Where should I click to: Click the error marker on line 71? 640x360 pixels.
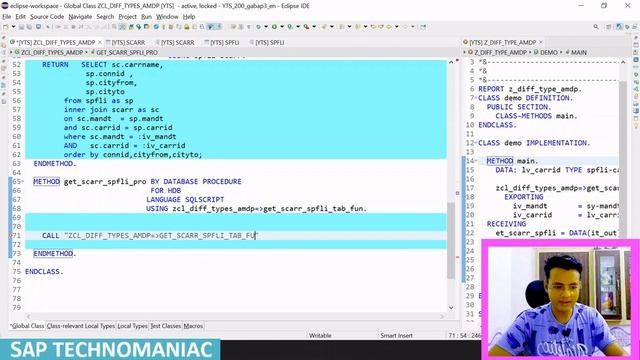click(11, 236)
